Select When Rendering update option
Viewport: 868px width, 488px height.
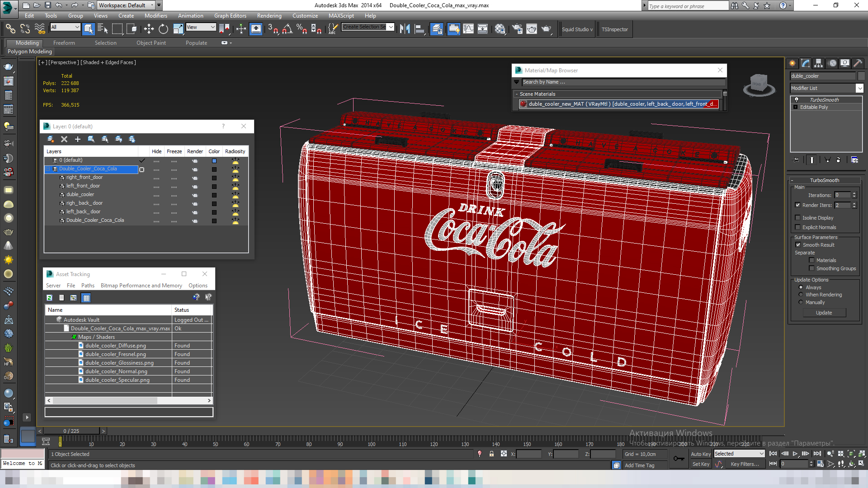[801, 295]
